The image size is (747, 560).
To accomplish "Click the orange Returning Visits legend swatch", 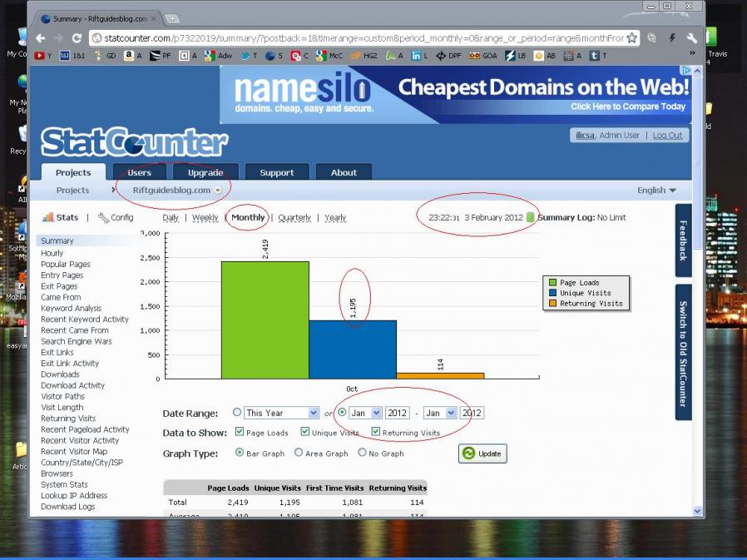I will 552,303.
